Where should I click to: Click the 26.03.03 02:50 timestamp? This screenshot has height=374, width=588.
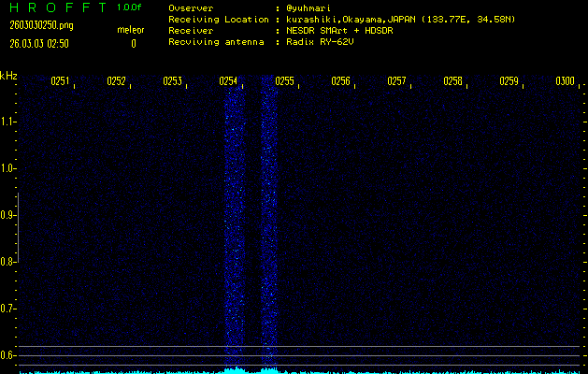point(40,43)
